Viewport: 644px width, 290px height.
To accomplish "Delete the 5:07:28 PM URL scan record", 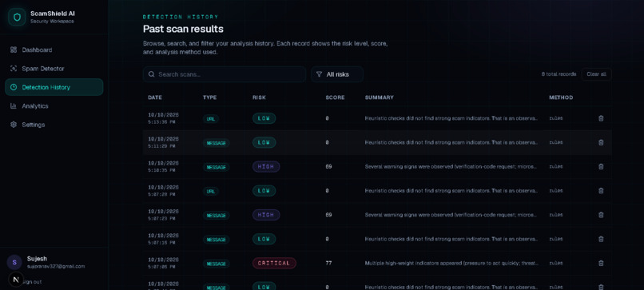I will point(601,191).
